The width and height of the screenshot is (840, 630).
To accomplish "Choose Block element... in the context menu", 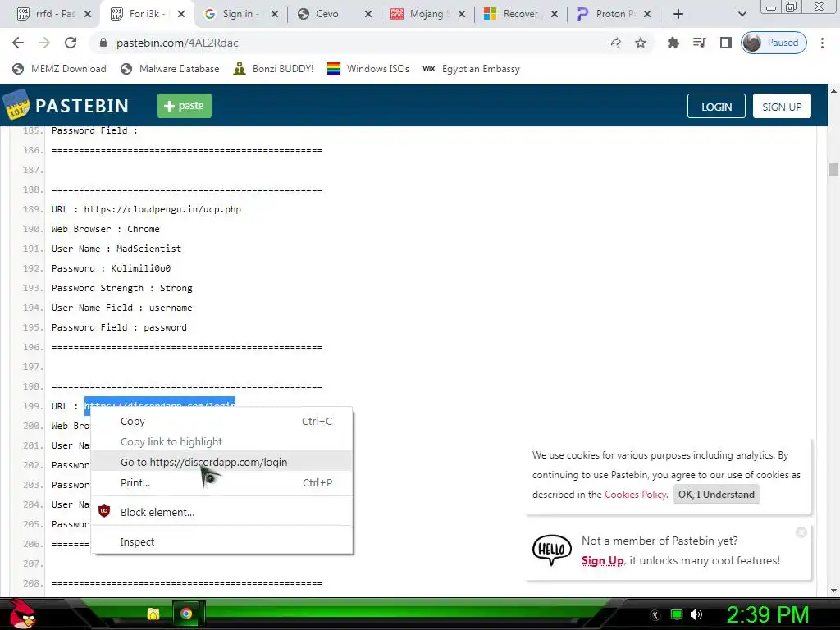I will point(221,512).
